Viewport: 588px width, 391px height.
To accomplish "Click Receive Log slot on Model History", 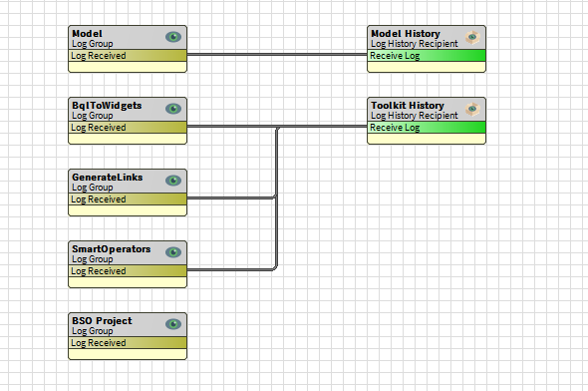I will click(427, 56).
